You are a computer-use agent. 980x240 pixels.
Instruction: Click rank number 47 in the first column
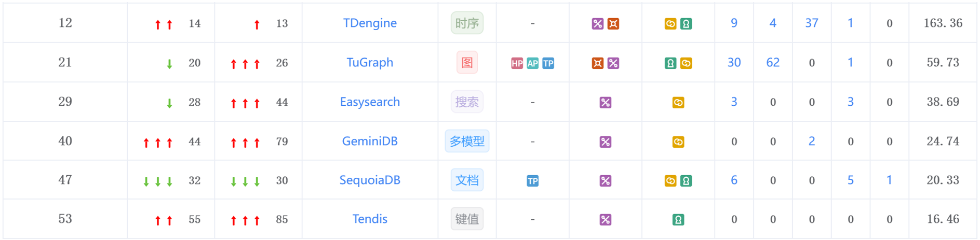coord(65,180)
